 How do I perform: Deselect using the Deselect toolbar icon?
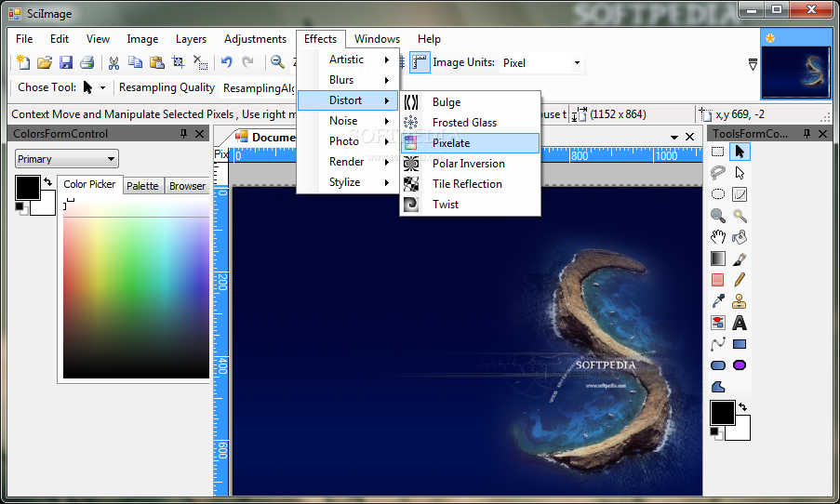200,62
